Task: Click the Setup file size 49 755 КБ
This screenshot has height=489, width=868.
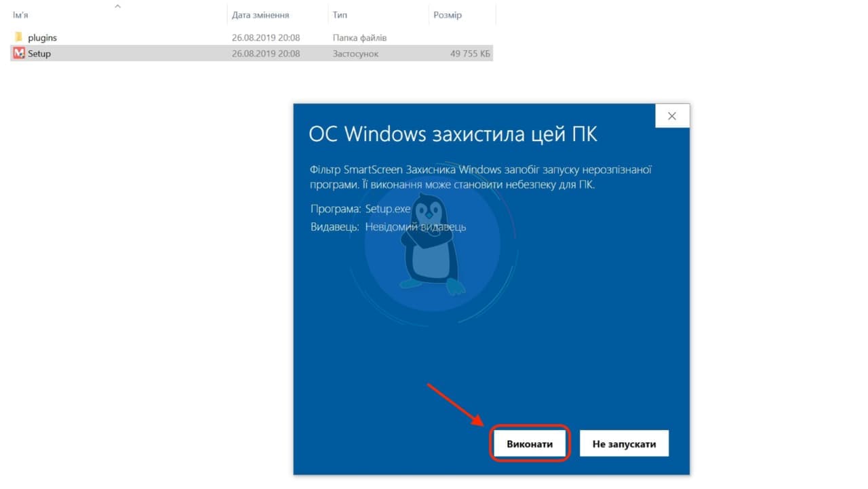Action: click(470, 54)
